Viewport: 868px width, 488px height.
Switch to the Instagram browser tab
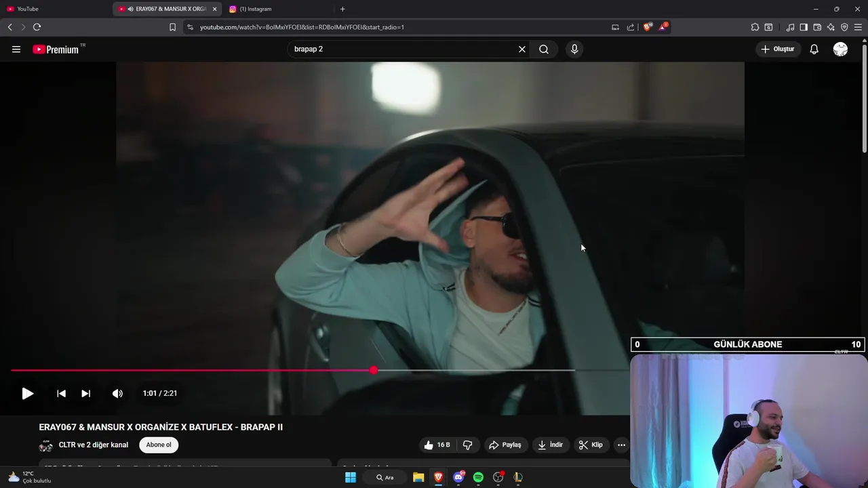pos(278,9)
